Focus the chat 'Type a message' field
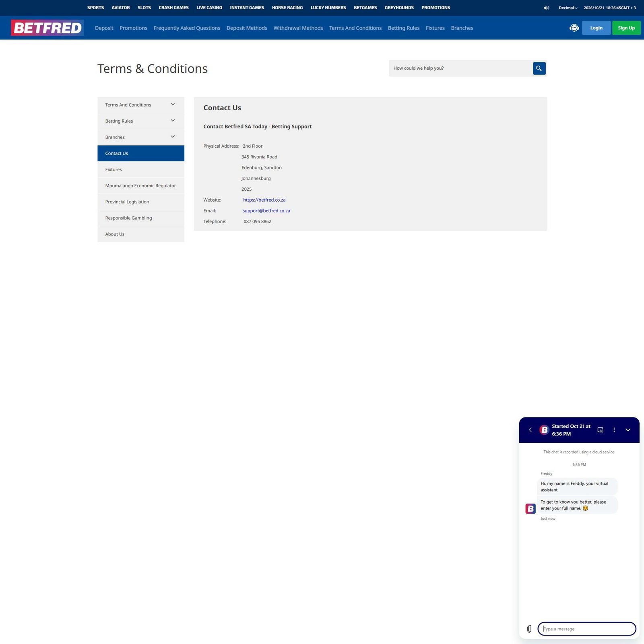The width and height of the screenshot is (644, 644). [x=587, y=629]
